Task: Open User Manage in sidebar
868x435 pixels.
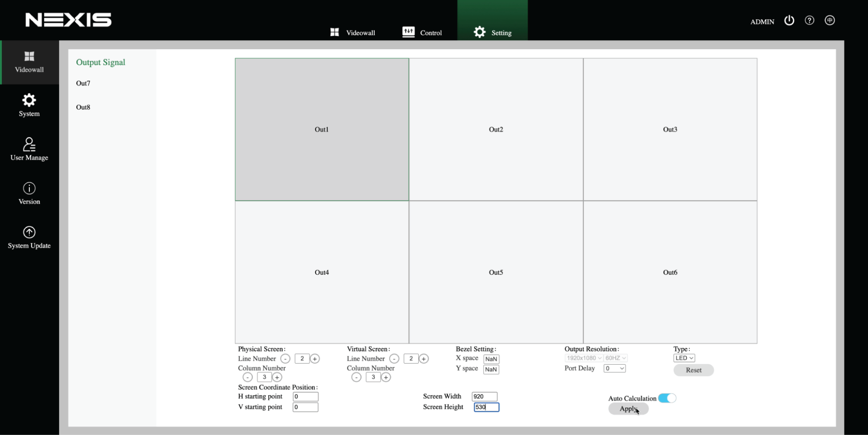Action: pyautogui.click(x=29, y=149)
